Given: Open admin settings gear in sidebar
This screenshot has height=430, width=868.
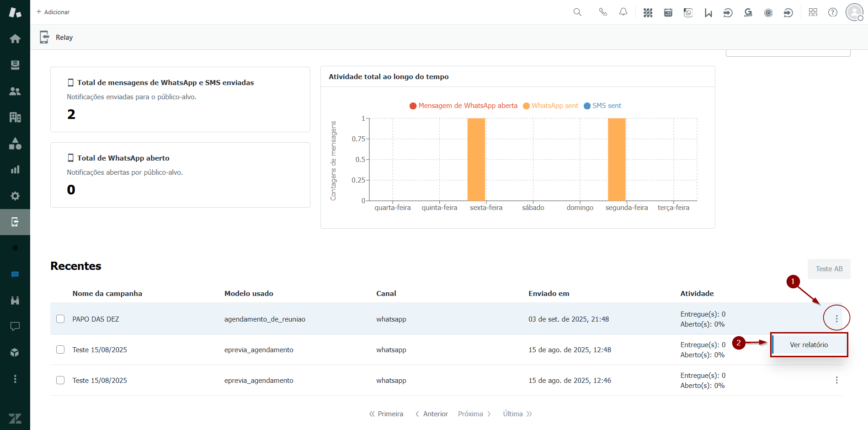Looking at the screenshot, I should pos(15,196).
